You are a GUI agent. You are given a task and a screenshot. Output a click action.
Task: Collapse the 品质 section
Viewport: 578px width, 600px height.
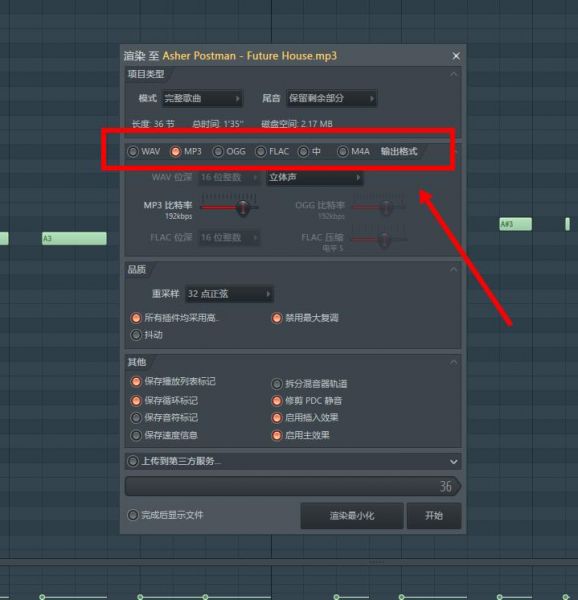[454, 269]
